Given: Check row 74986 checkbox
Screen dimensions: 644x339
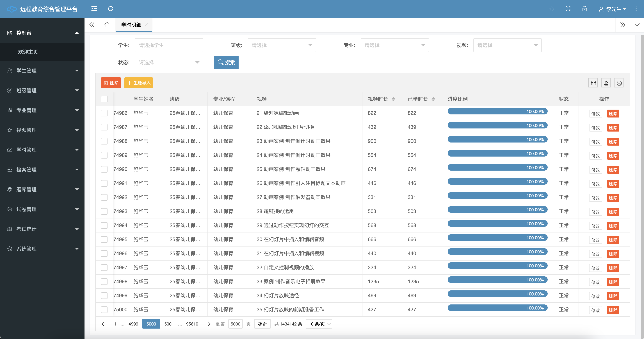Looking at the screenshot, I should pyautogui.click(x=104, y=113).
